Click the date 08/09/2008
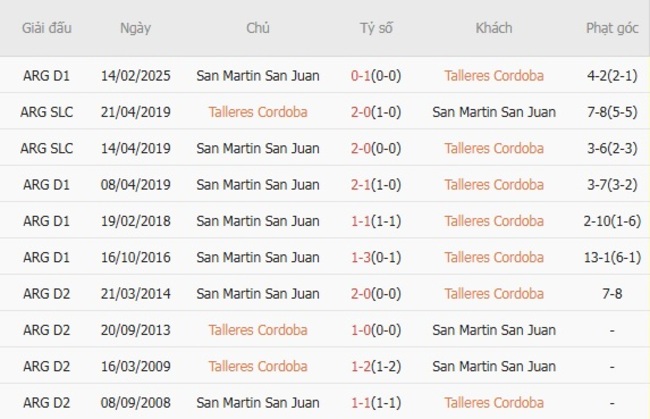 coord(135,403)
